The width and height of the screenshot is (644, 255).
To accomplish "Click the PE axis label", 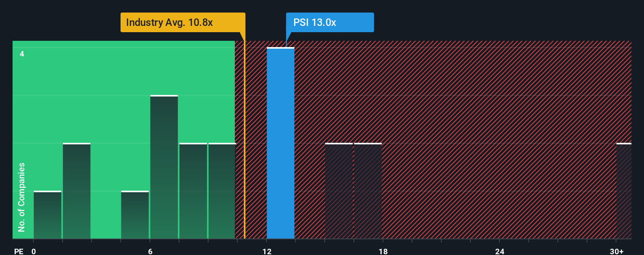I will pyautogui.click(x=19, y=251).
